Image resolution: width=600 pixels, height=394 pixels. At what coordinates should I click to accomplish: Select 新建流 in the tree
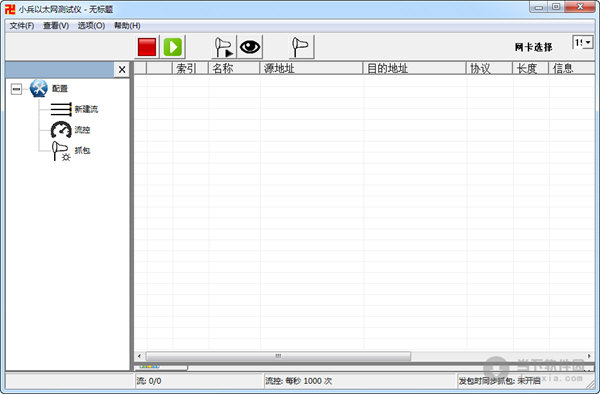point(86,109)
